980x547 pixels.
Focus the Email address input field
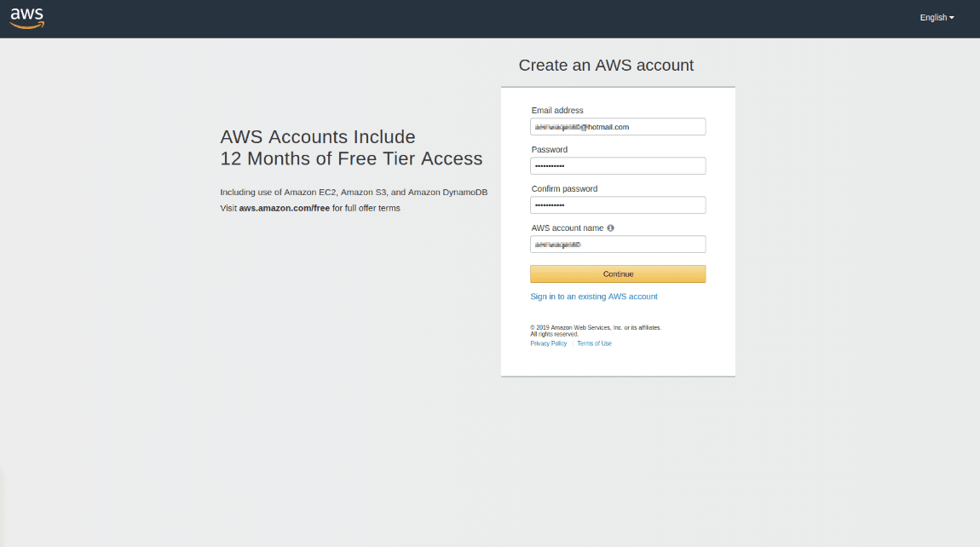tap(618, 127)
